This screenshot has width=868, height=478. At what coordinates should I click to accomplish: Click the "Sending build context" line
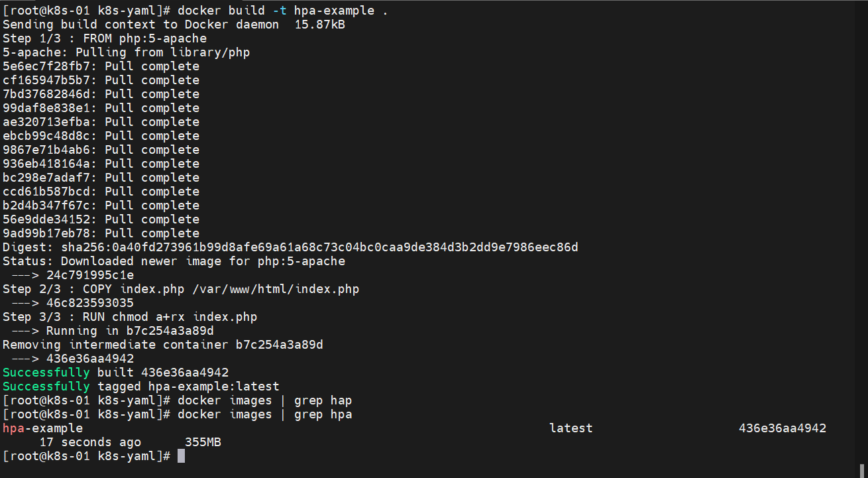click(x=174, y=25)
